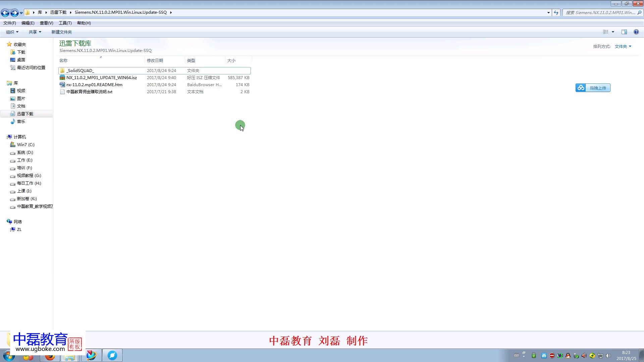Click 新建文件夹 button

click(61, 32)
